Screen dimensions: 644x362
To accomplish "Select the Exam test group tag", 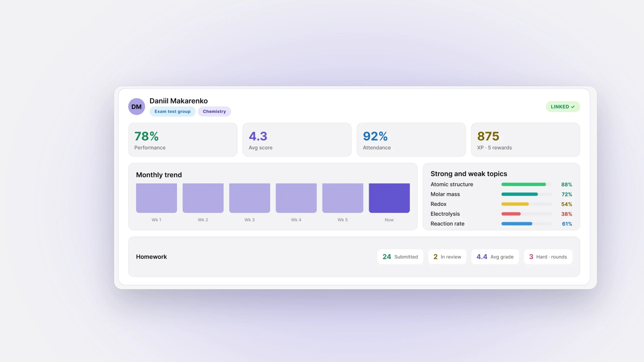I will pos(173,111).
